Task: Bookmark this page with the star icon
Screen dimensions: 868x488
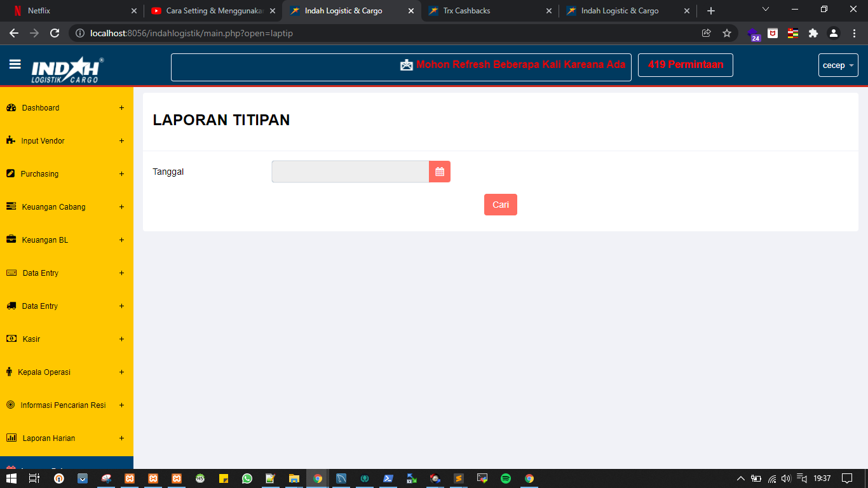Action: (727, 33)
